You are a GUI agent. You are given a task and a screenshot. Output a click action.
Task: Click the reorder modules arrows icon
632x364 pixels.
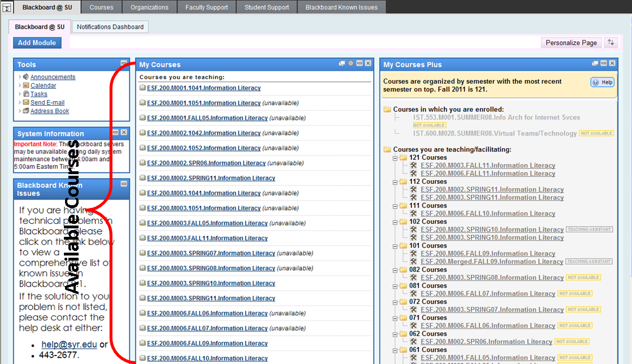click(611, 42)
